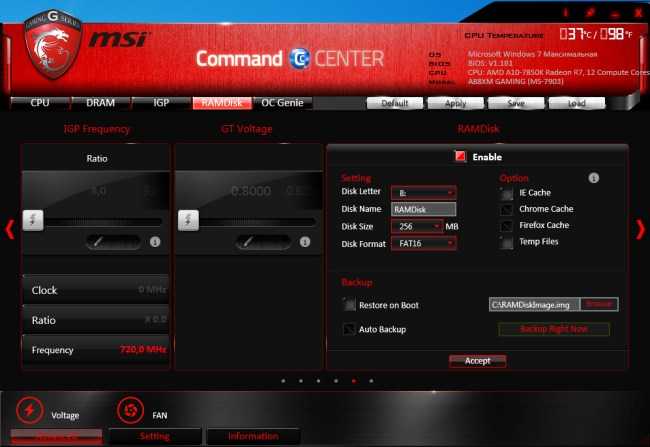
Task: Open the Voltage lightning bolt icon
Action: pos(29,410)
